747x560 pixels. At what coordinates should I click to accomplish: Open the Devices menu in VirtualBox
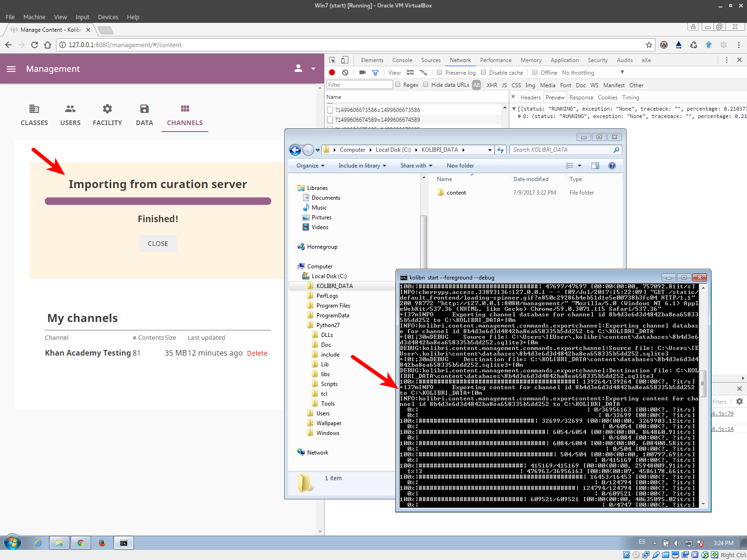108,17
